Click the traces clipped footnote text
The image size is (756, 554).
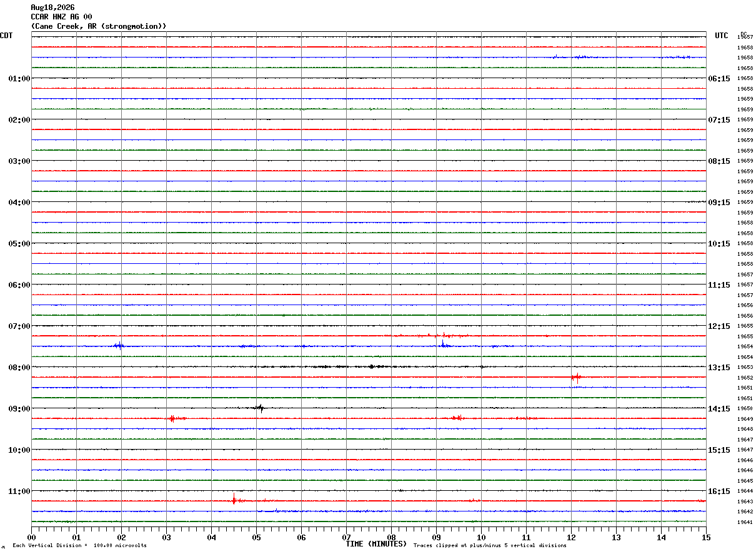tap(490, 546)
